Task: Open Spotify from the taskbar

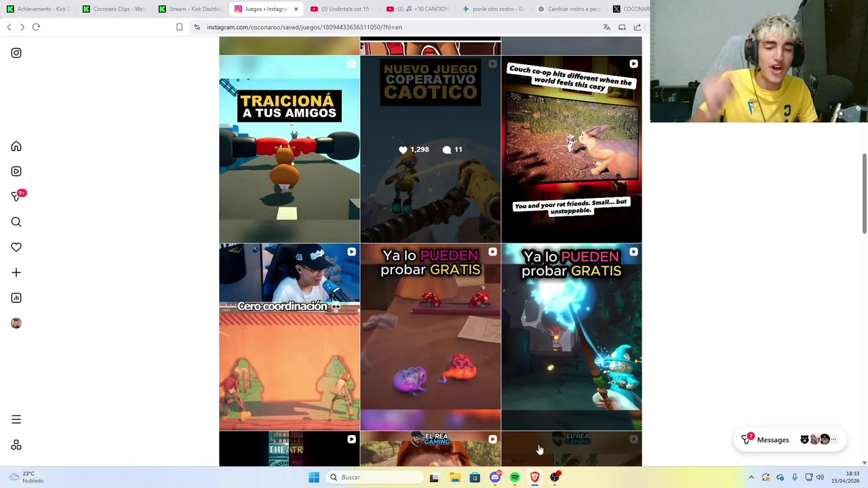Action: click(x=515, y=477)
